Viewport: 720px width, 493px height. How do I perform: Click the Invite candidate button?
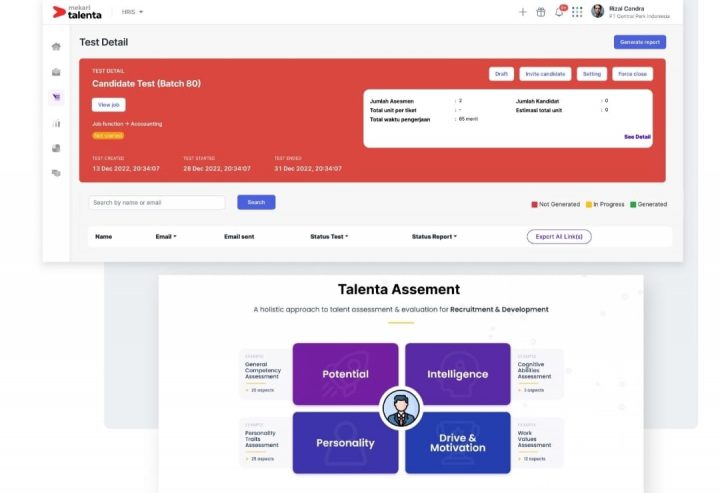tap(545, 74)
